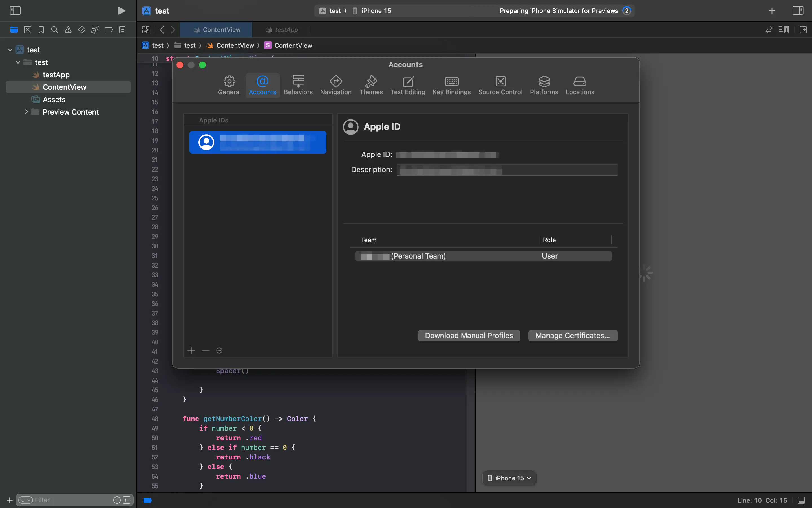Open the account actions ellipsis menu
812x508 pixels.
(219, 351)
